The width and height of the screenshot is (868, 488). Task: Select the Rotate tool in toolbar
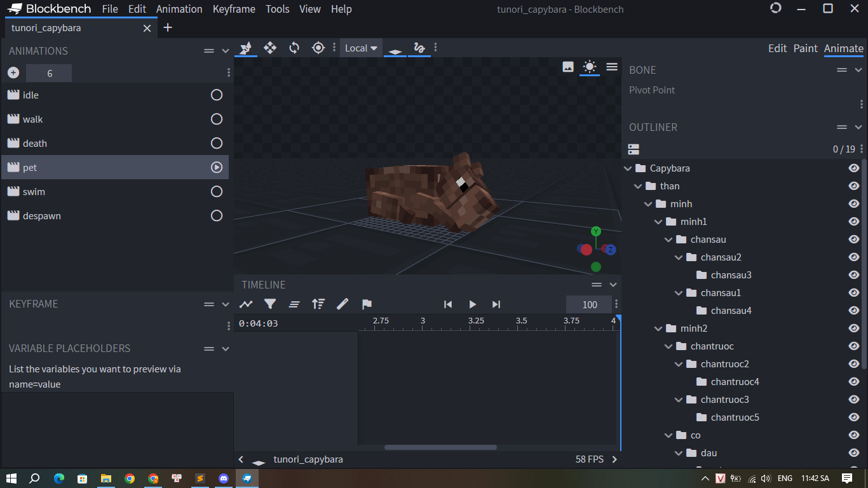pos(294,48)
